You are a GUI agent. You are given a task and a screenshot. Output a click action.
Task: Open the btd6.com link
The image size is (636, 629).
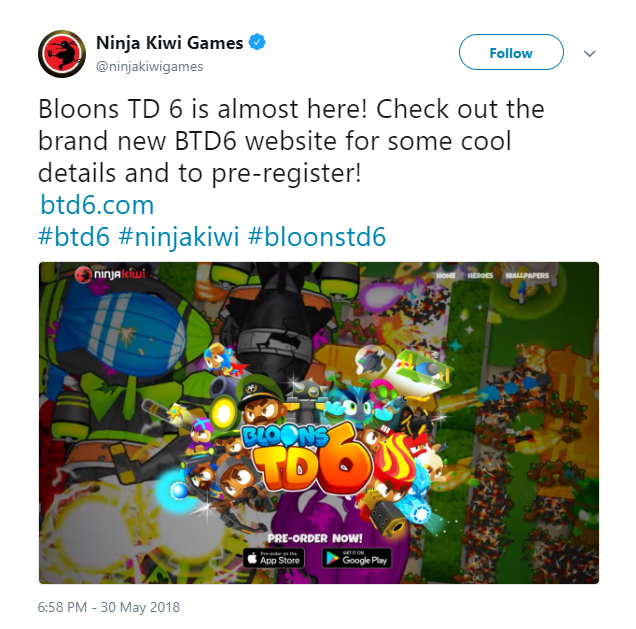97,204
